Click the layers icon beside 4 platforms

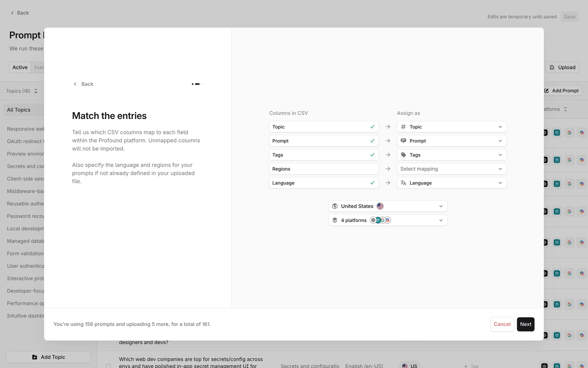coord(335,220)
